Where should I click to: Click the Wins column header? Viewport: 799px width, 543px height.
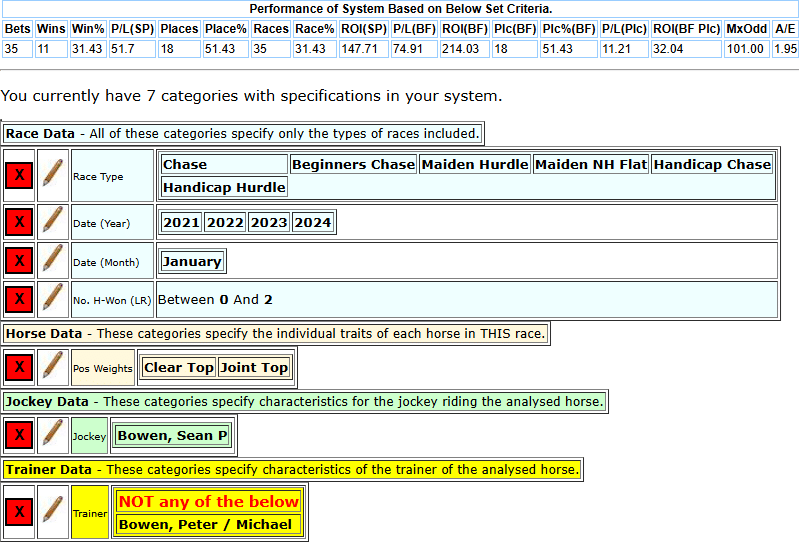[51, 29]
